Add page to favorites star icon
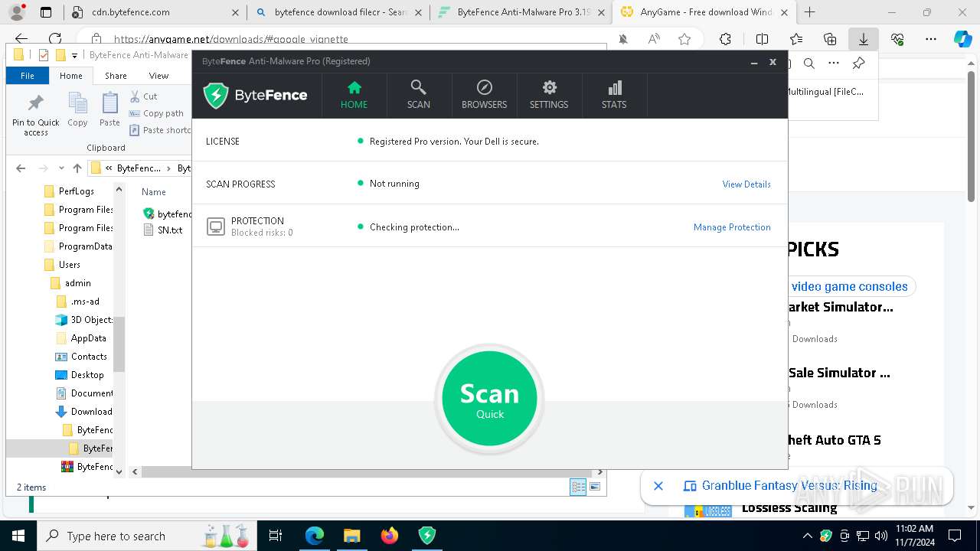The height and width of the screenshot is (551, 980). point(684,39)
